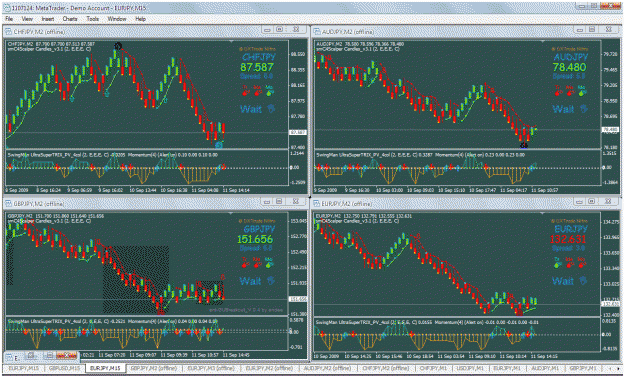The image size is (625, 376).
Task: Maximize the GBPJPY,M2 chart window
Action: click(x=279, y=201)
